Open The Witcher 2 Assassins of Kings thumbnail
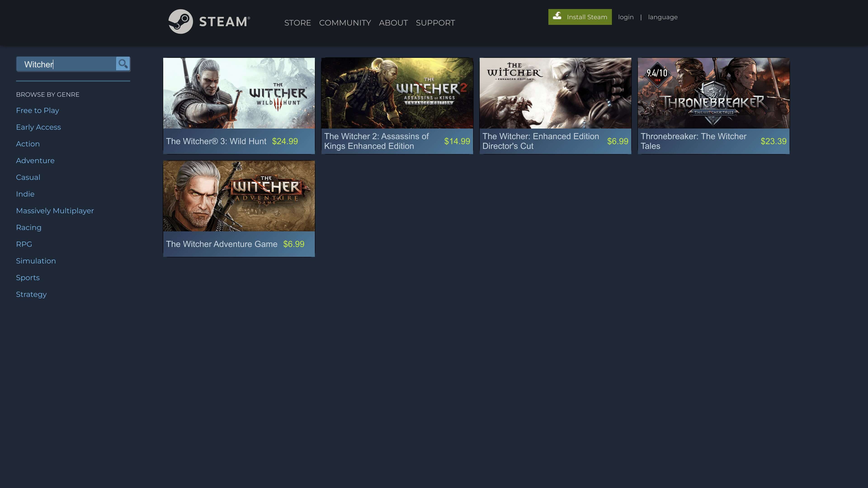The image size is (868, 488). pos(397,93)
